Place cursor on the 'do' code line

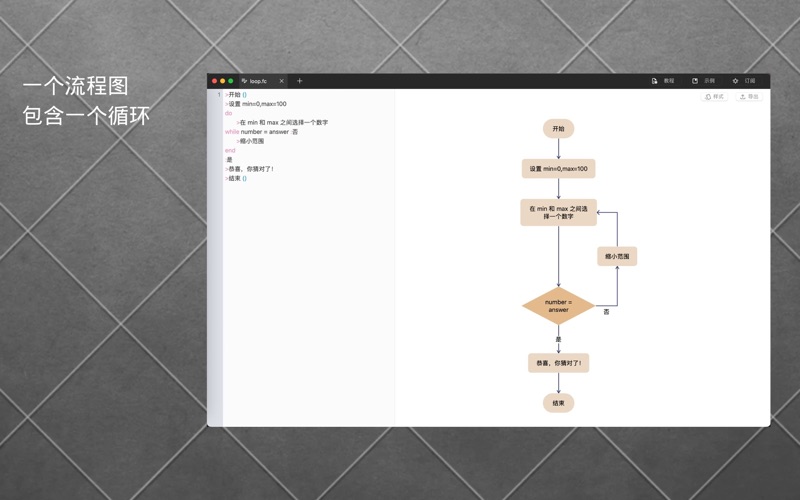(229, 113)
